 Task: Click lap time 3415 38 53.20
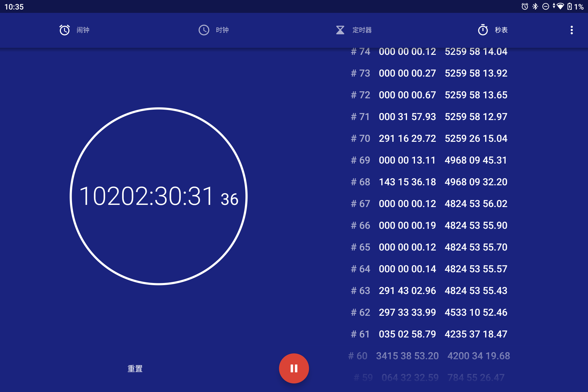click(x=407, y=356)
